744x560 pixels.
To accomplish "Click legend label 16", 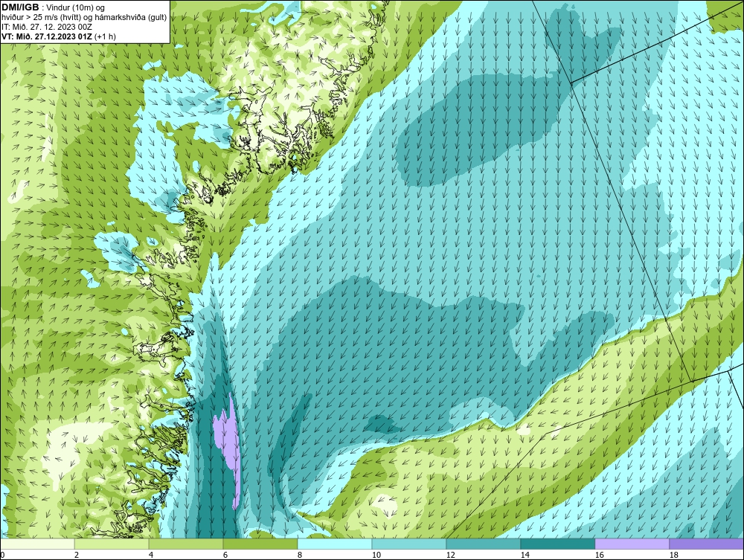I will click(599, 555).
